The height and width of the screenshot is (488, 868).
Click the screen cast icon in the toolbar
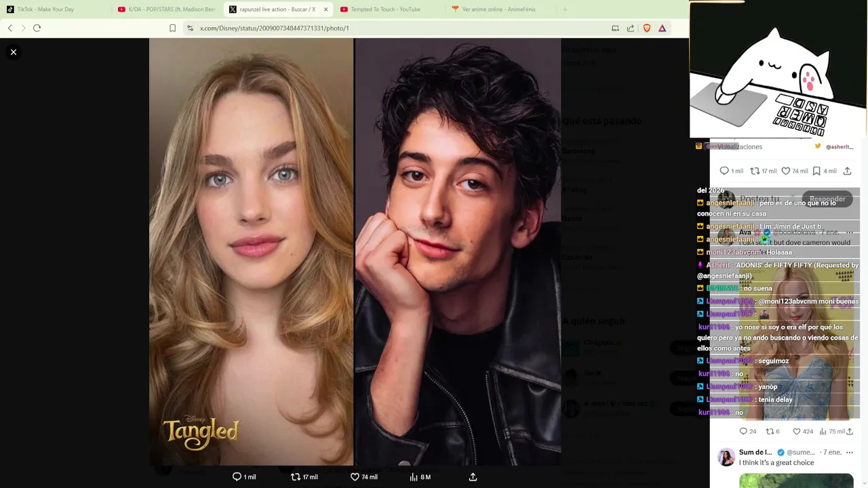[x=615, y=28]
